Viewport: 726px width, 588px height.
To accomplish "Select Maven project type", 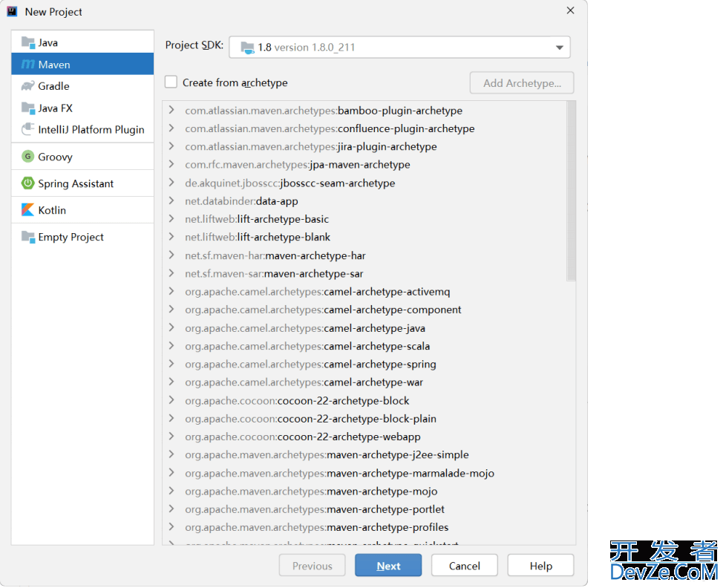I will [x=82, y=65].
